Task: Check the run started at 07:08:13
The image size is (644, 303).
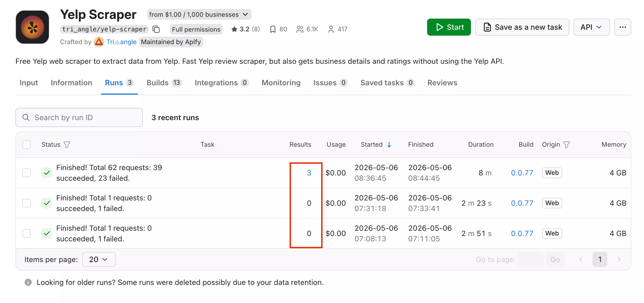Action: (x=27, y=233)
